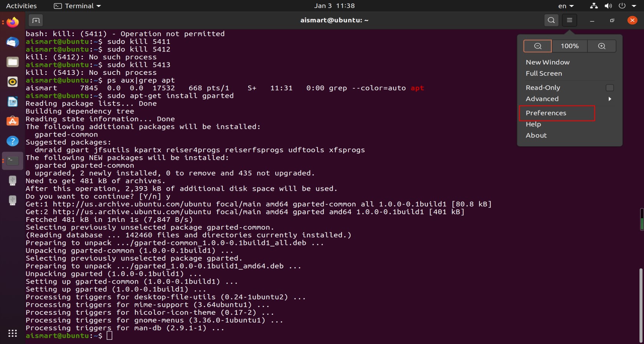This screenshot has width=644, height=344.
Task: Launch Firefox from the dock
Action: [13, 22]
